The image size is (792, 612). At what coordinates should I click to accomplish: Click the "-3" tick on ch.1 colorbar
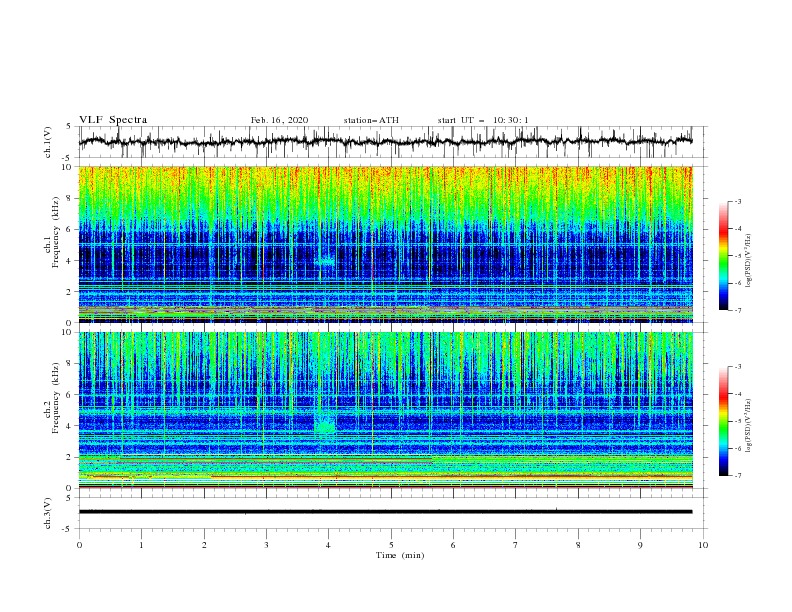tap(737, 201)
